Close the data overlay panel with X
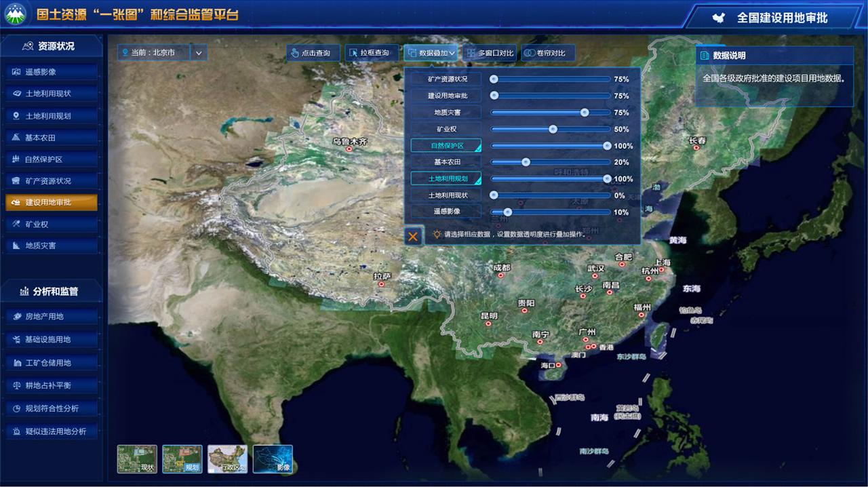The width and height of the screenshot is (868, 487). pyautogui.click(x=413, y=236)
